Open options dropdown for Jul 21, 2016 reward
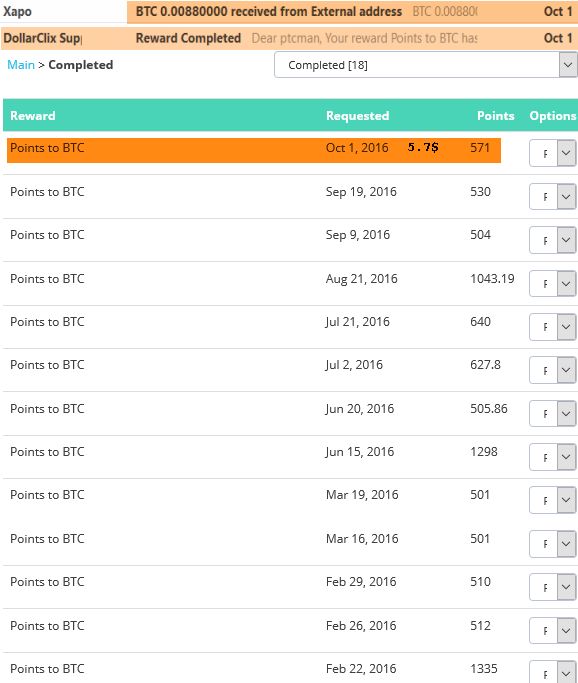The width and height of the screenshot is (578, 683). (553, 327)
